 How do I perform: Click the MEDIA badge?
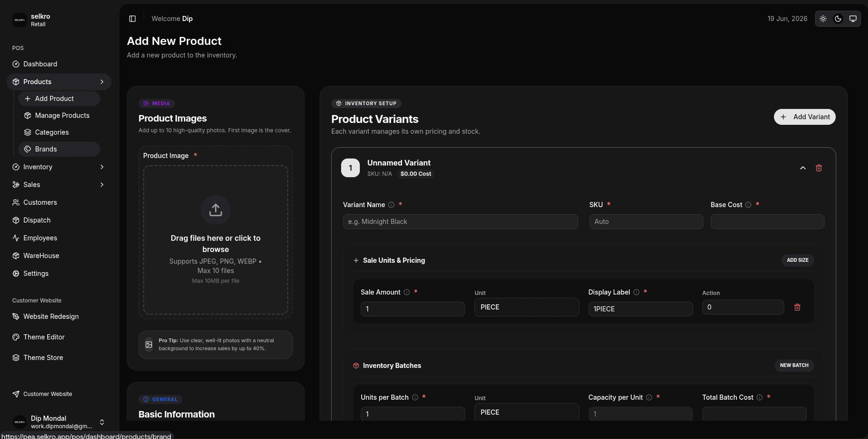pos(157,103)
